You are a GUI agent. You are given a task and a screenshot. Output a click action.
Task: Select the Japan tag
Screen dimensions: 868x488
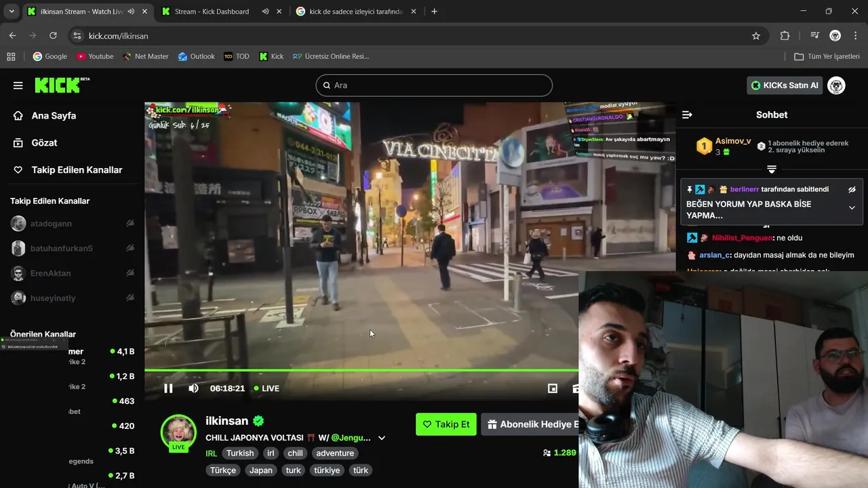[x=261, y=470]
